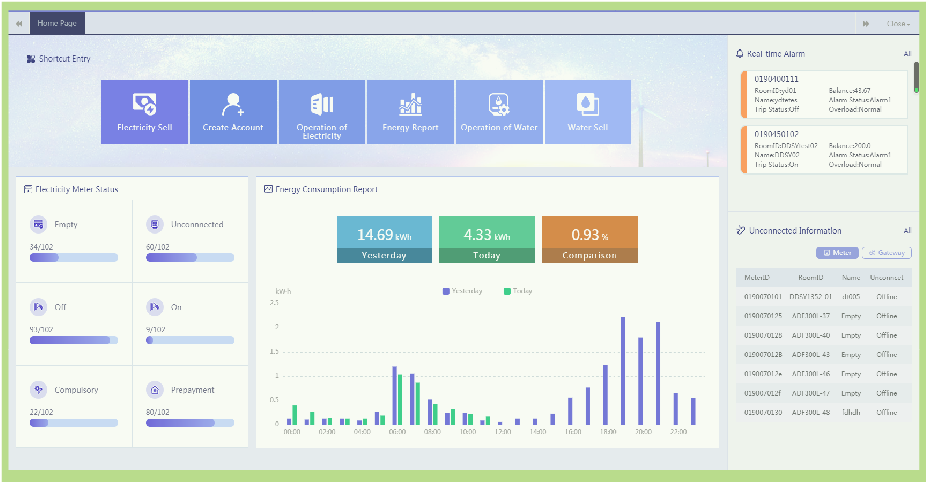Toggle the Today series in chart legend

[518, 291]
